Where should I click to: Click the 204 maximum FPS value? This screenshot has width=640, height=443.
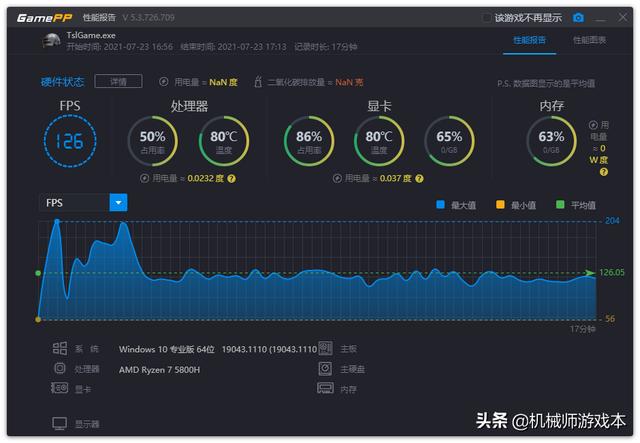612,221
